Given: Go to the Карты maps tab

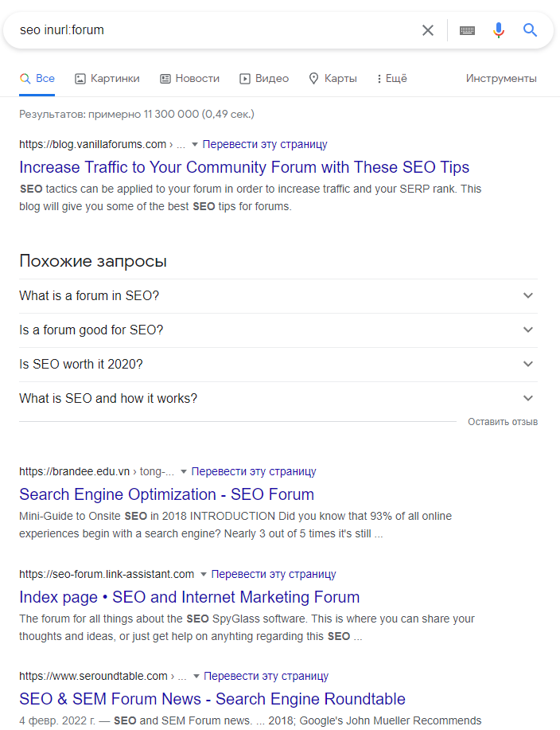Looking at the screenshot, I should (x=332, y=79).
